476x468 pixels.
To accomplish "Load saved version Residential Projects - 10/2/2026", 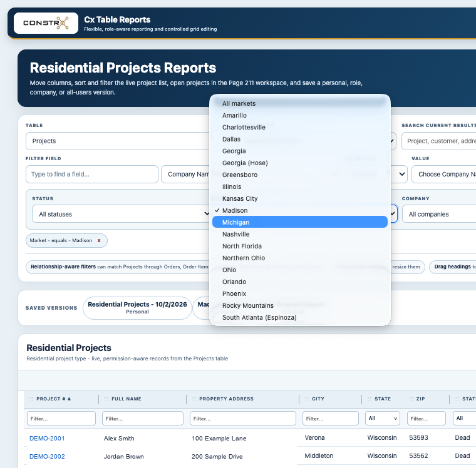I will (137, 308).
